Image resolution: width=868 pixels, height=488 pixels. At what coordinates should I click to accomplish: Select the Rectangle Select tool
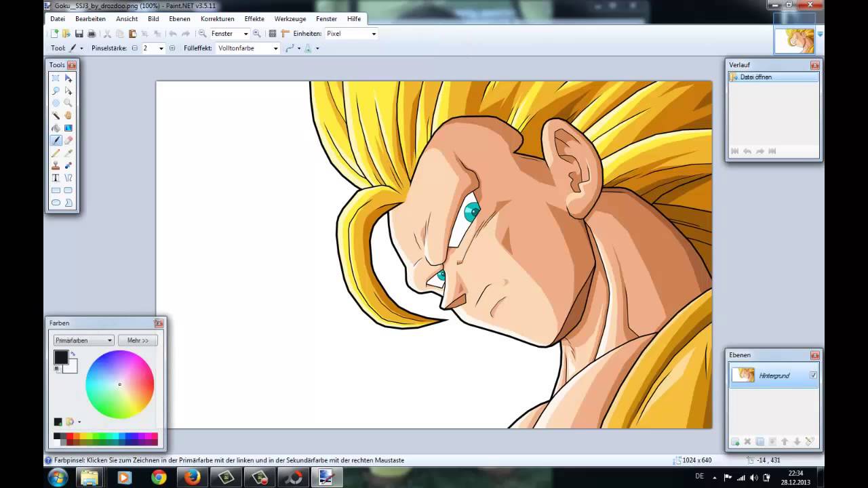click(x=56, y=78)
